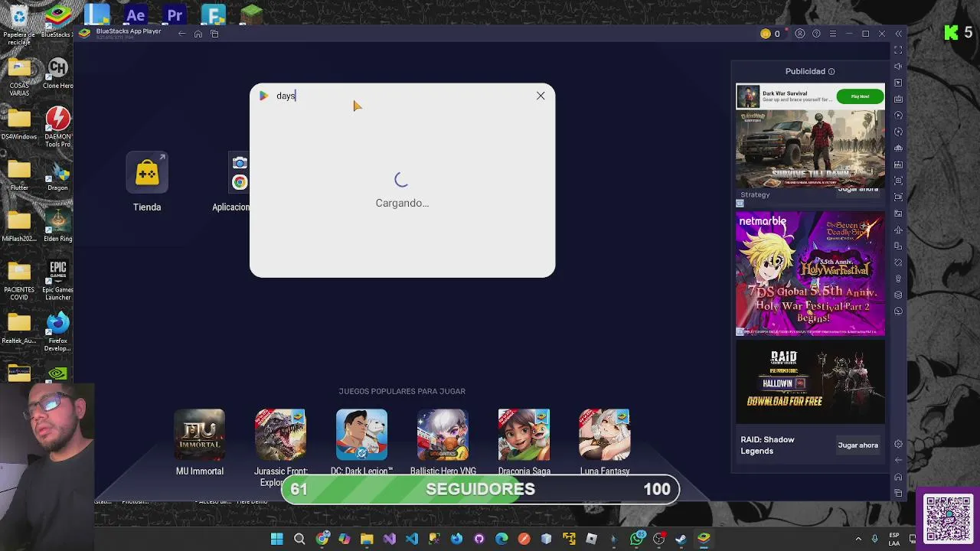Open WhatsApp from the taskbar

point(636,539)
